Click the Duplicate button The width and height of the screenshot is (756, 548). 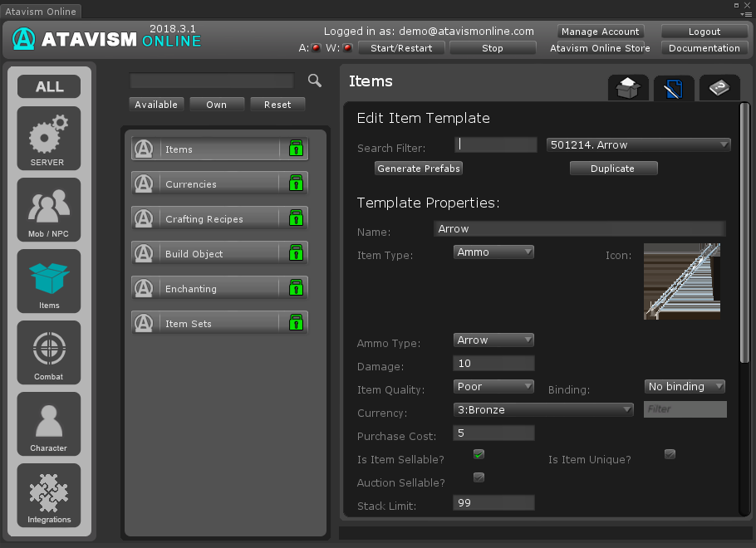pyautogui.click(x=612, y=169)
